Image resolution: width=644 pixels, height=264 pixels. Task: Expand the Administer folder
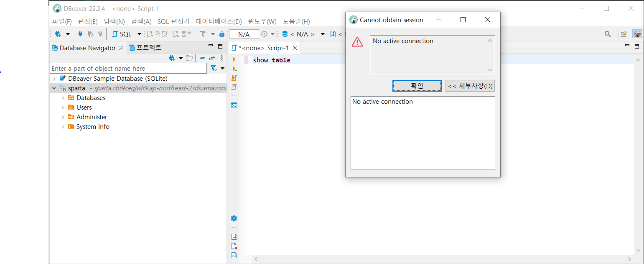point(63,117)
